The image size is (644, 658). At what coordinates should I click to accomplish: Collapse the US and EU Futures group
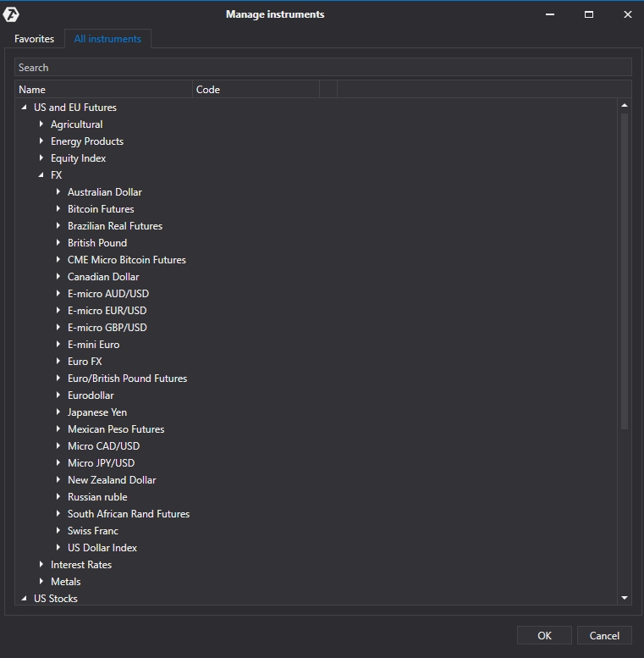pyautogui.click(x=24, y=108)
